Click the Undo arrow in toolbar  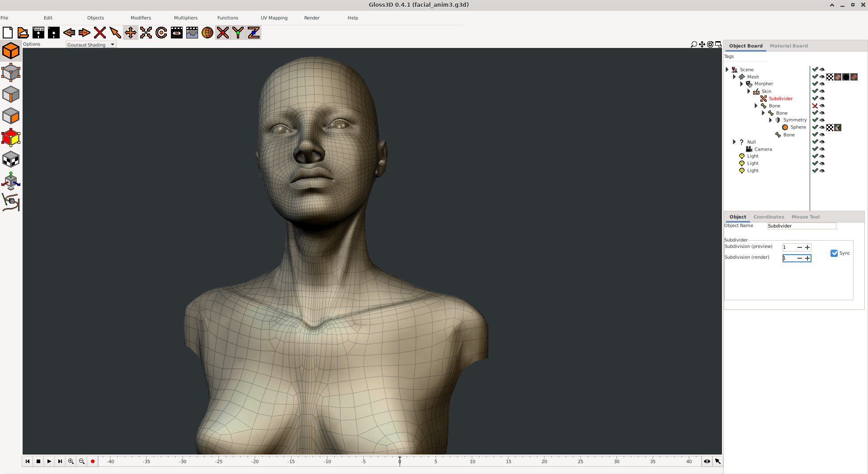coord(69,33)
